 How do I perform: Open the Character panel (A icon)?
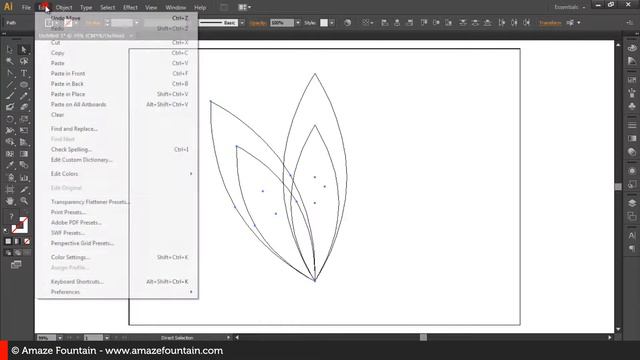click(x=632, y=236)
